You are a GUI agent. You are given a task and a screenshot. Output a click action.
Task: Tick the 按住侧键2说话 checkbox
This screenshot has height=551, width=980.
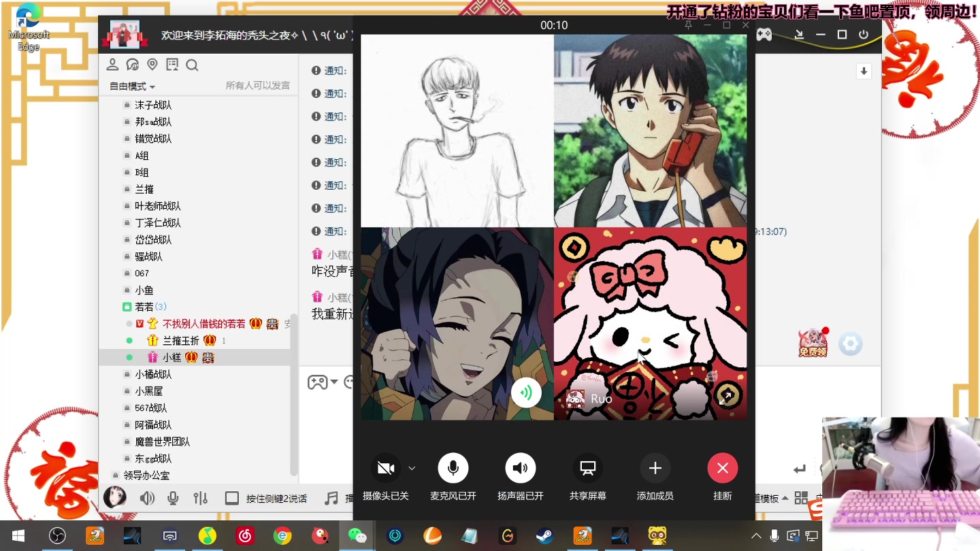pyautogui.click(x=232, y=499)
